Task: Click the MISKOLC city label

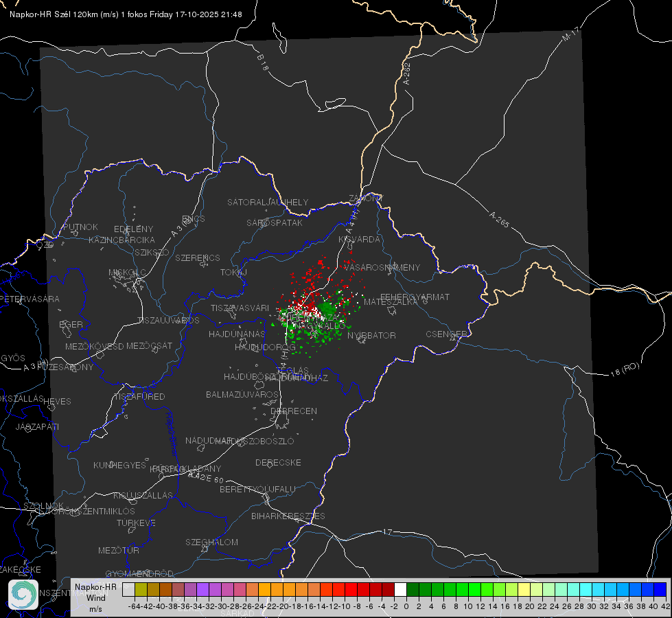Action: pos(127,273)
